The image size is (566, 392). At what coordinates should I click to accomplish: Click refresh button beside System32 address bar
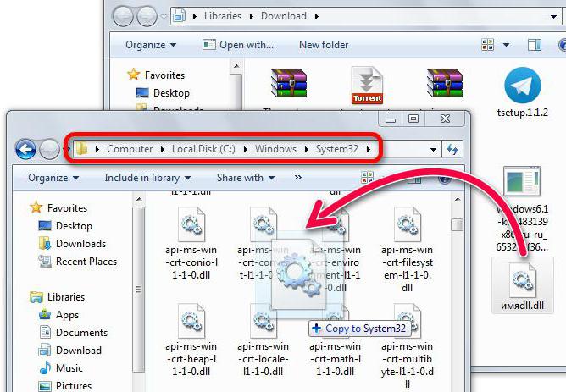coord(452,149)
